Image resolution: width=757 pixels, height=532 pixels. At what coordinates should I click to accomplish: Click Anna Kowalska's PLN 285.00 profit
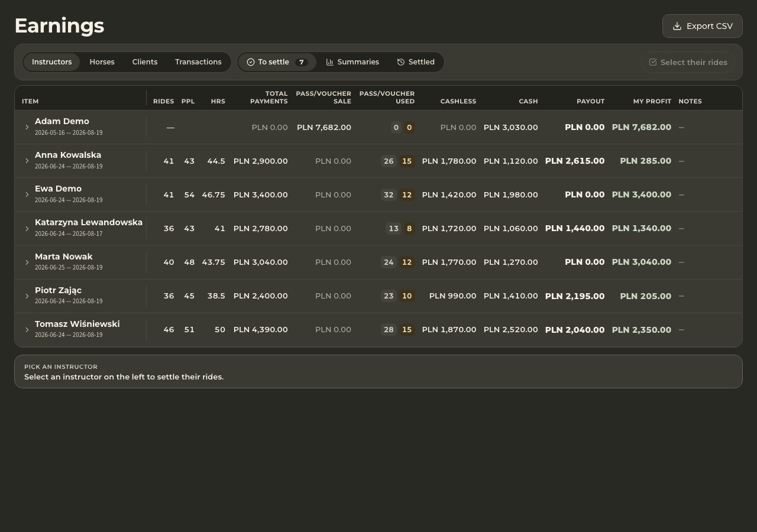click(x=646, y=161)
